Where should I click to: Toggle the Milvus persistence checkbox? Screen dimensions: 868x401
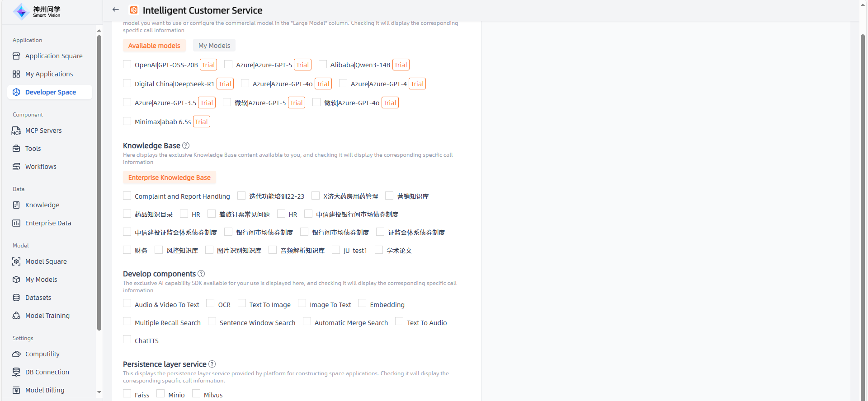point(196,394)
